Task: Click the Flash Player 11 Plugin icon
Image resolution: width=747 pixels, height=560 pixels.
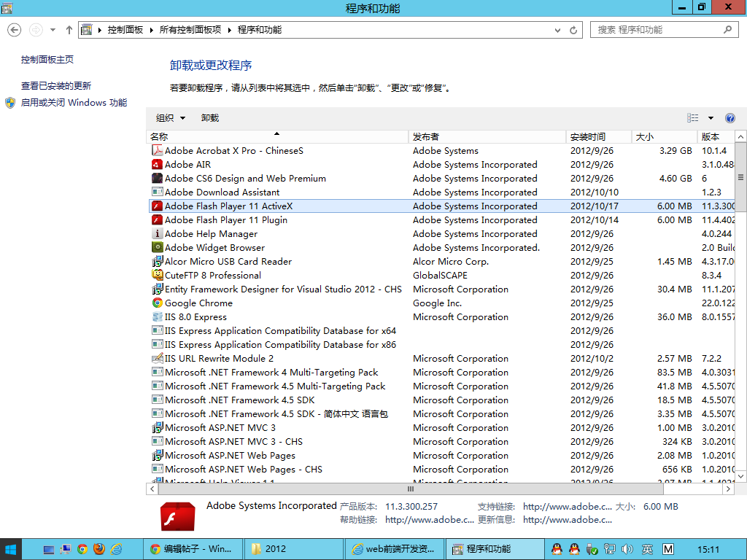Action: 157,219
